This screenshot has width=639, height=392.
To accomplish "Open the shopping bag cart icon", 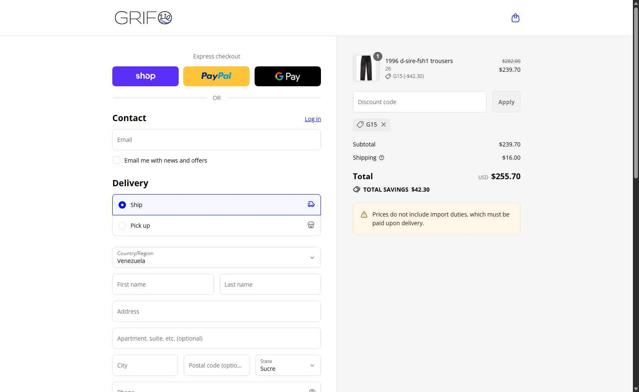I will click(515, 18).
